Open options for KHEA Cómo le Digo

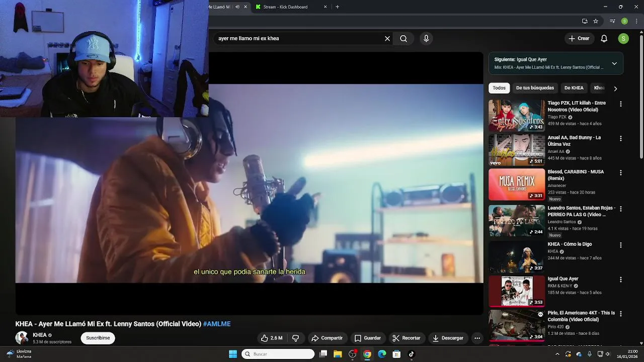point(620,245)
